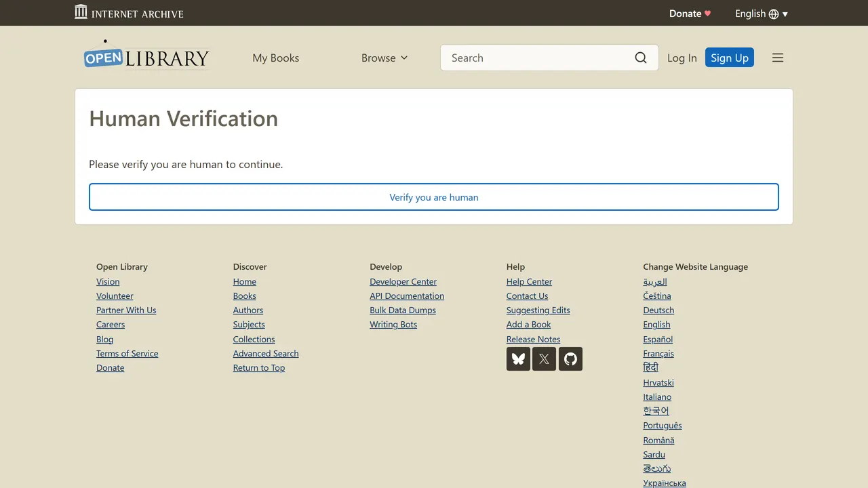Image resolution: width=868 pixels, height=488 pixels.
Task: Open the Release Notes link
Action: tap(534, 340)
